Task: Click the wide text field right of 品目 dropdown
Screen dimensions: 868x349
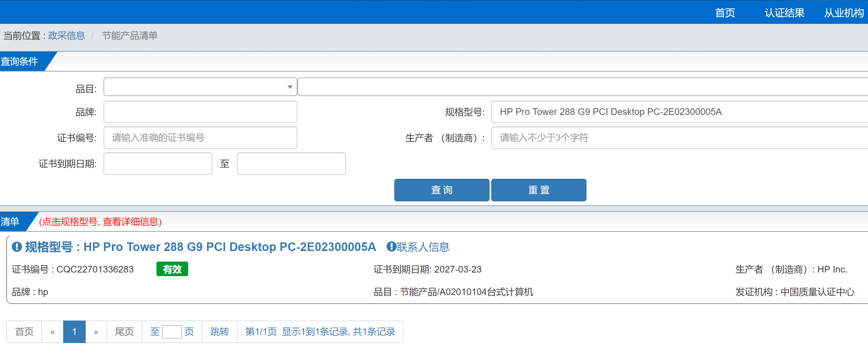Action: 583,87
